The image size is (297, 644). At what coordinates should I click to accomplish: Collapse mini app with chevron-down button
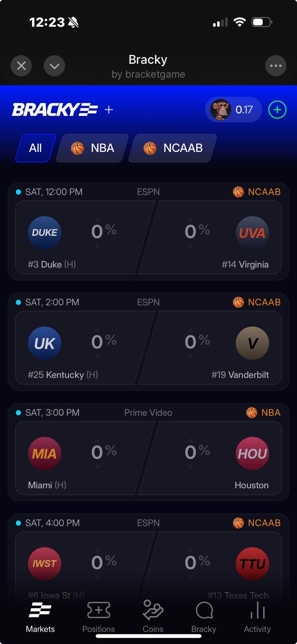click(54, 66)
